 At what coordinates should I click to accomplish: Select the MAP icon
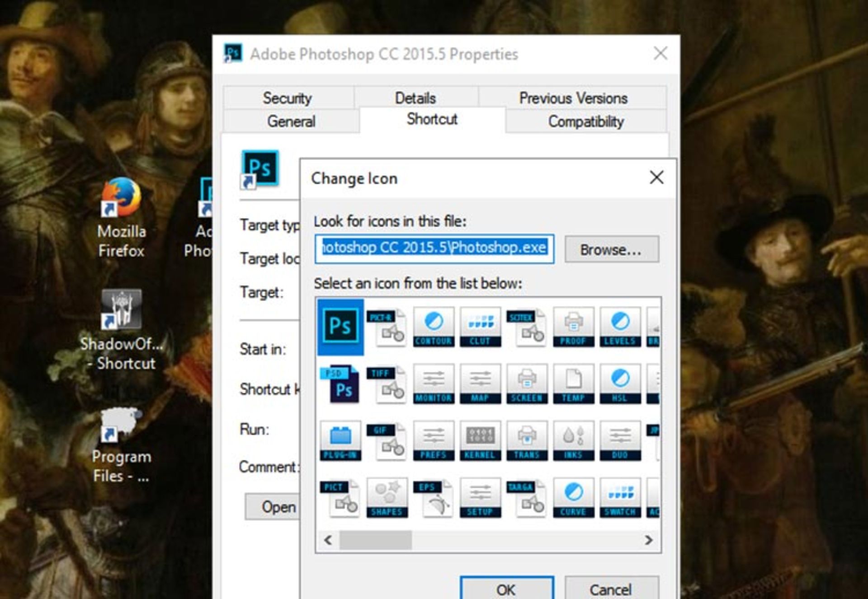480,384
